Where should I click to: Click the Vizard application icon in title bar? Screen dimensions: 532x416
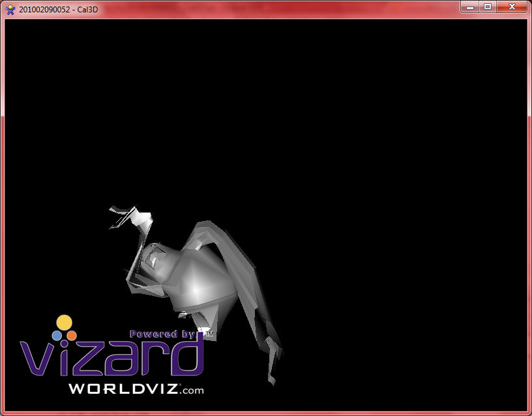click(x=10, y=9)
